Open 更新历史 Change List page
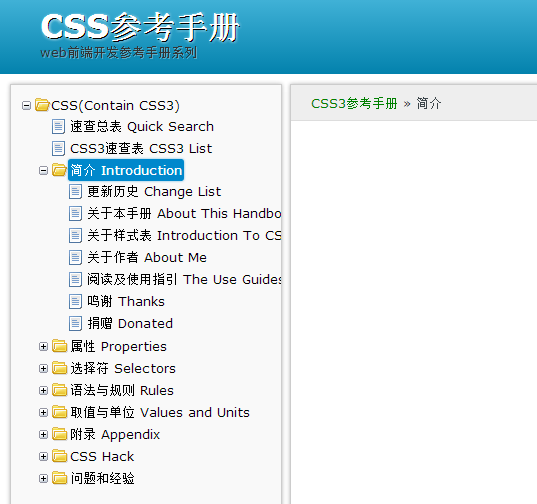This screenshot has width=537, height=504. tap(154, 192)
